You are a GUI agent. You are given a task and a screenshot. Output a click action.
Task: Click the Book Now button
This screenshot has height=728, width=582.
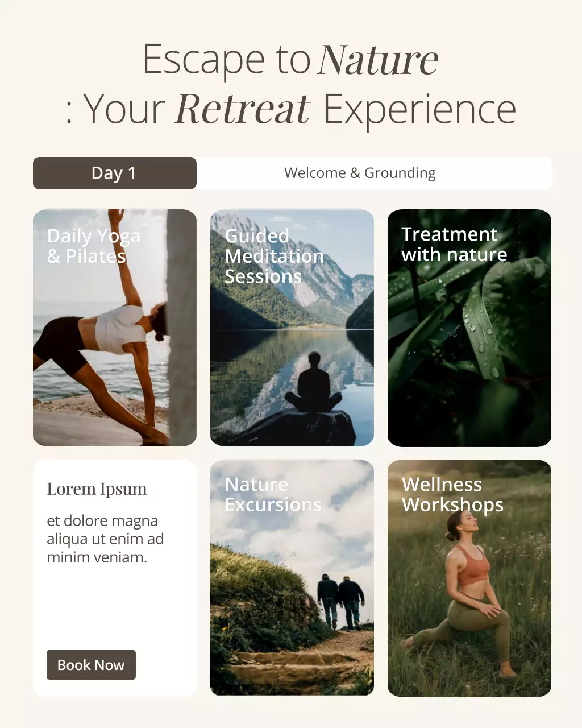pos(91,664)
